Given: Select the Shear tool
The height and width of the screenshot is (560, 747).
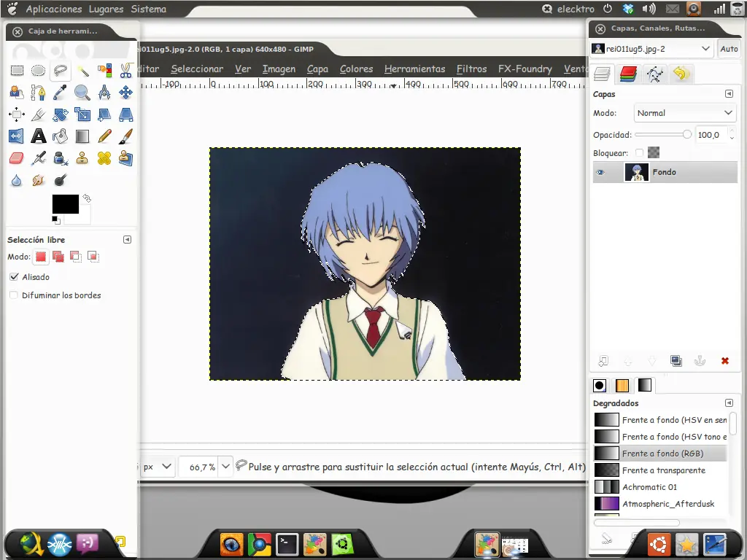Looking at the screenshot, I should [x=104, y=114].
